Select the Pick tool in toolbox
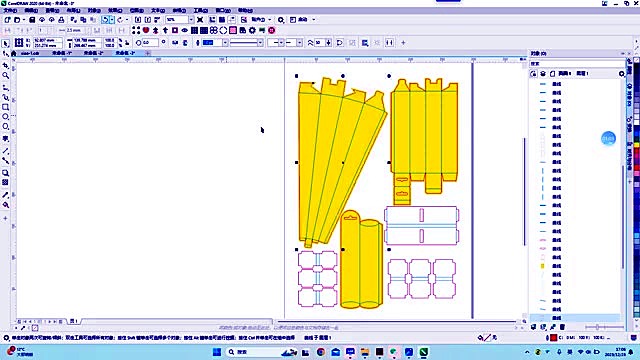This screenshot has width=640, height=360. tap(5, 44)
